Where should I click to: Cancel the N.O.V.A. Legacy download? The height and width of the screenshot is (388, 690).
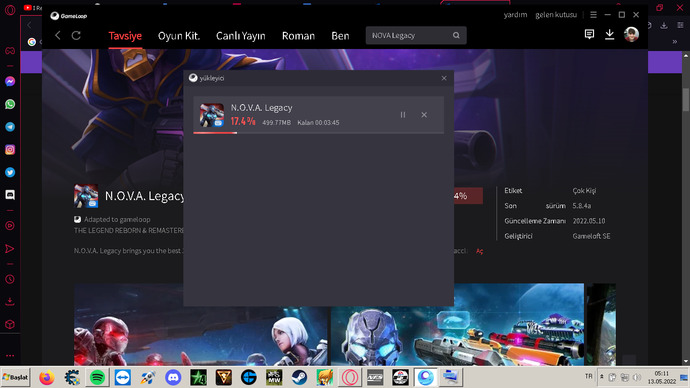424,115
